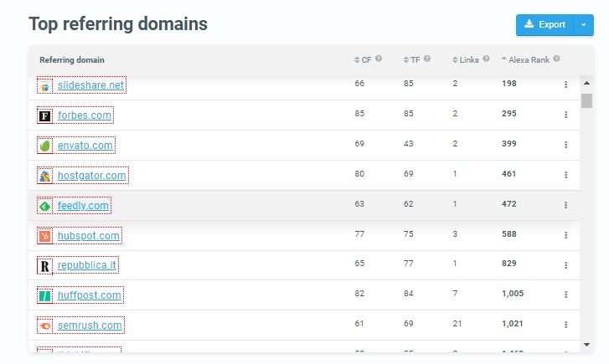
Task: Click the Links column help icon
Action: click(x=486, y=59)
